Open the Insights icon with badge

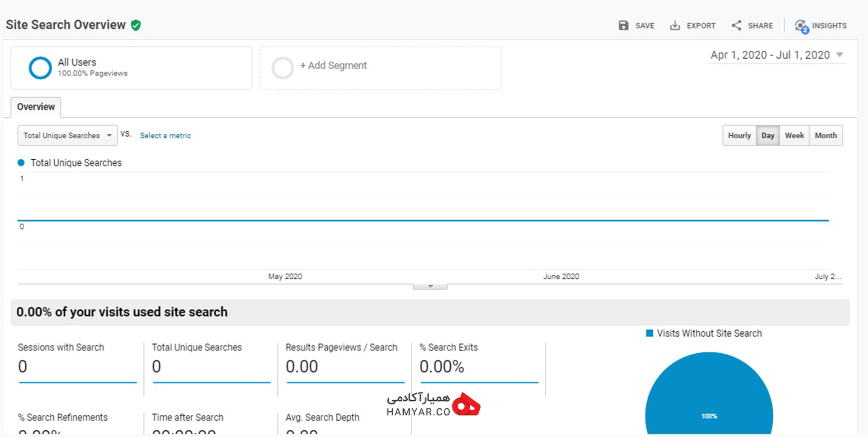coord(802,26)
